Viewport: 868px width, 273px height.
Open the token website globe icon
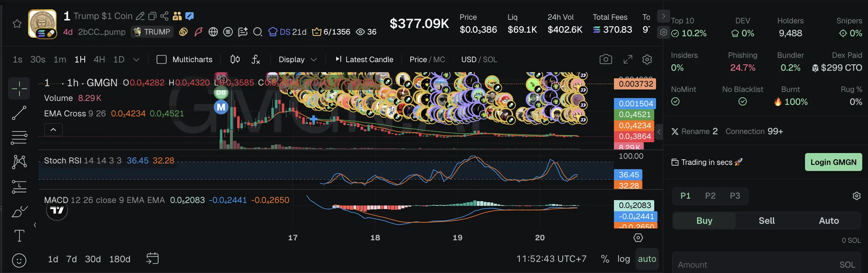[213, 32]
